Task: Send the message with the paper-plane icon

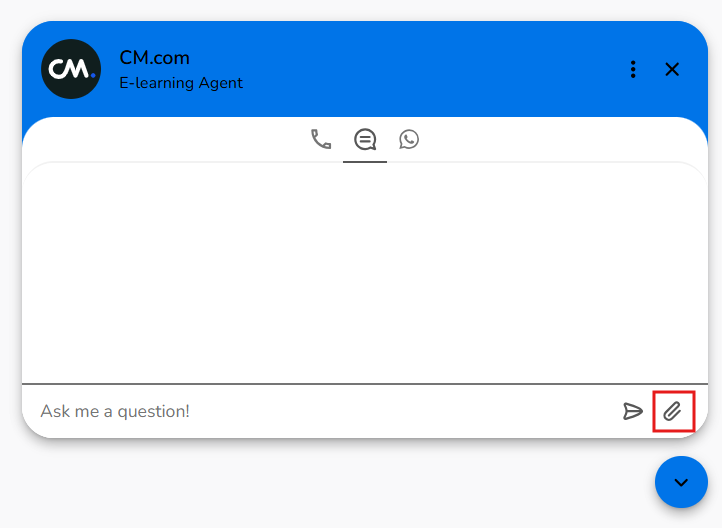Action: 632,411
